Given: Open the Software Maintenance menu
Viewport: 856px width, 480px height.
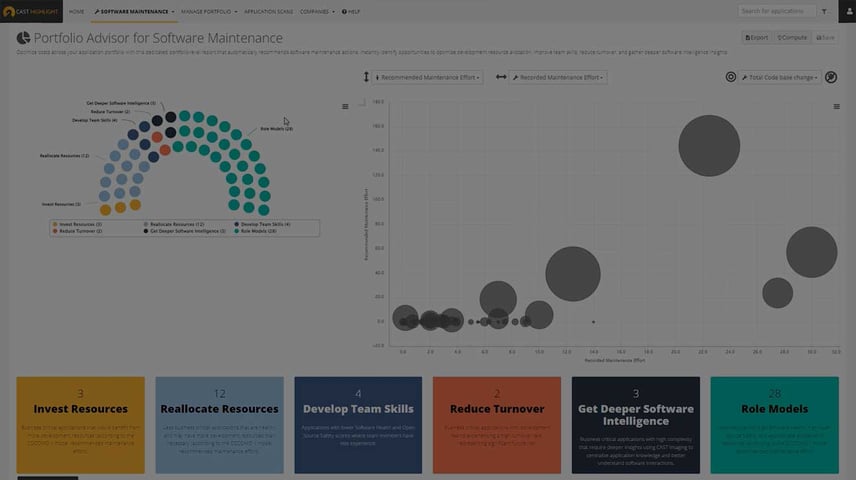Looking at the screenshot, I should [134, 11].
